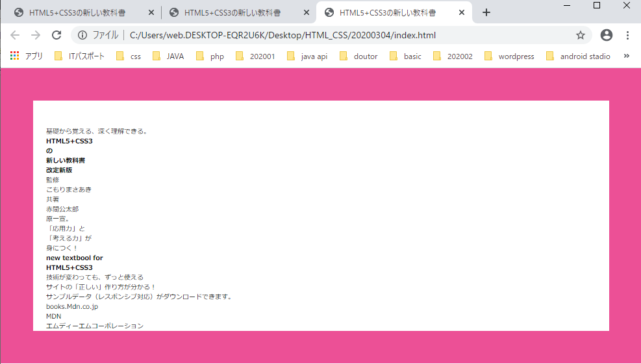Open the Chrome three-dot menu
Image resolution: width=641 pixels, height=364 pixels.
click(x=627, y=35)
